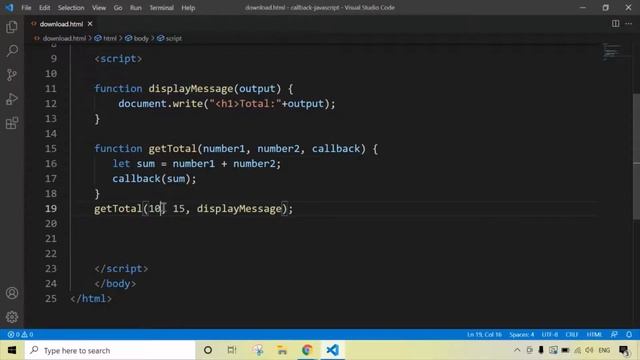Image resolution: width=640 pixels, height=360 pixels.
Task: Open File Explorer on taskbar
Action: pos(282,350)
